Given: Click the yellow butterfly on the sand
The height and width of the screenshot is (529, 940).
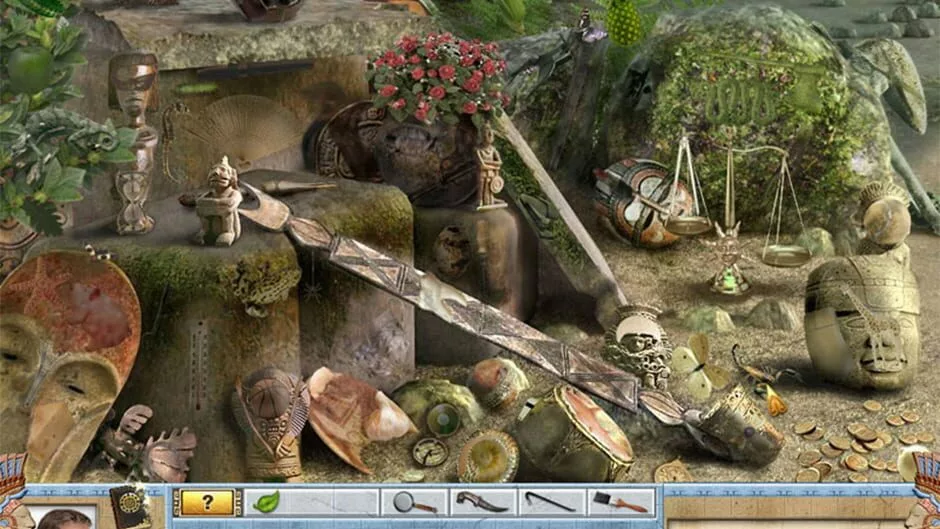Looking at the screenshot, I should click(699, 366).
